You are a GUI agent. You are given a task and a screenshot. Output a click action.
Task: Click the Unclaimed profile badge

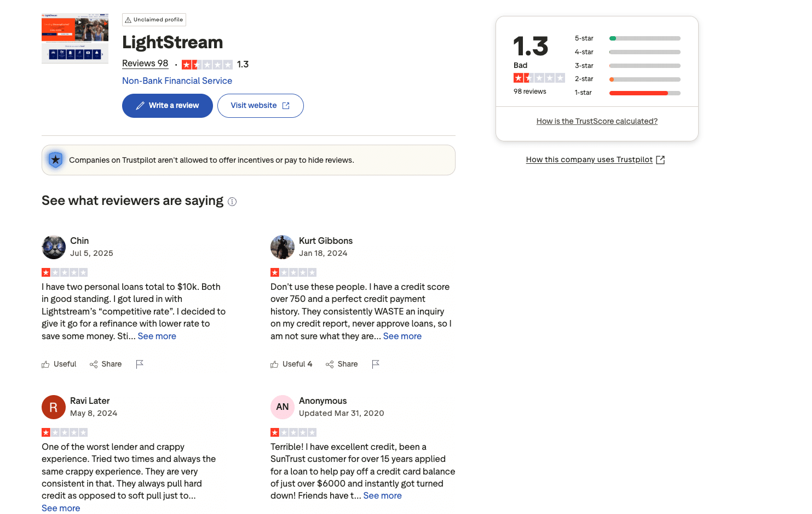click(x=154, y=19)
